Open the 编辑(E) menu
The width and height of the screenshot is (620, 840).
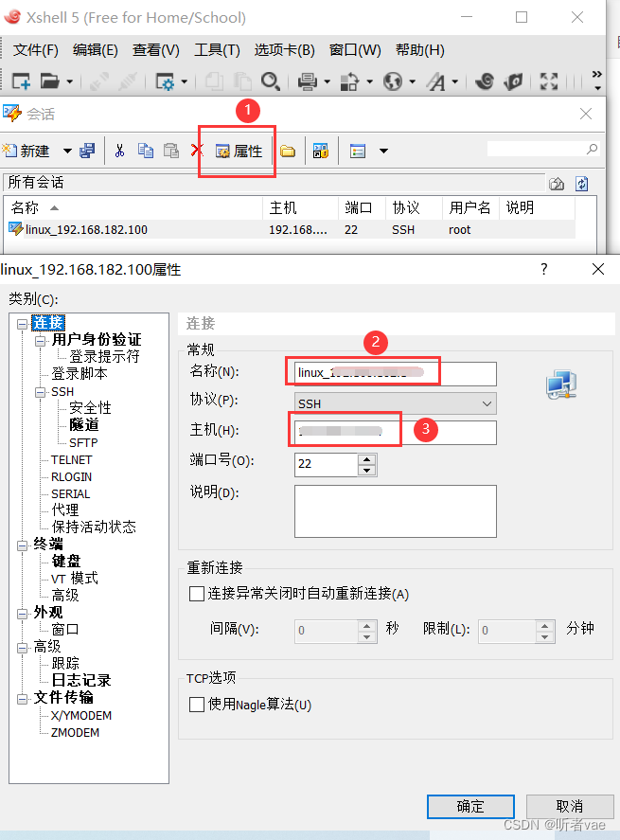(x=96, y=50)
